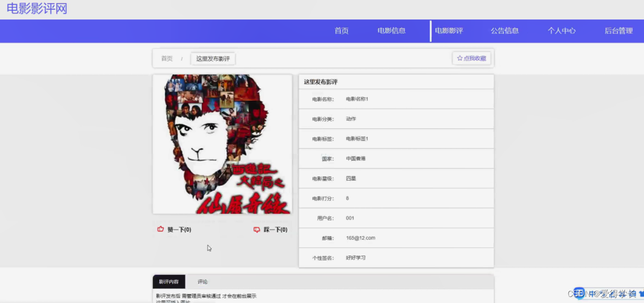Screen dimensions: 644x303
Task: Click the 电影影评网 site title
Action: pos(37,9)
